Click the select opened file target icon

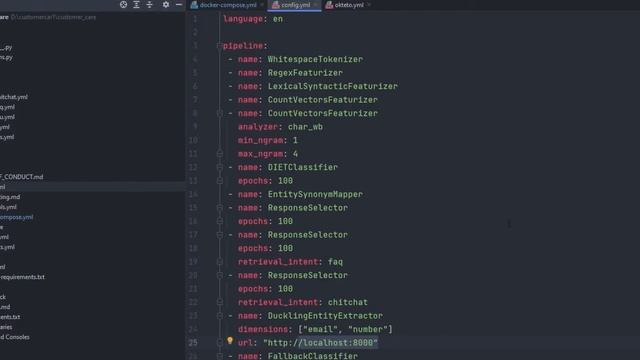pos(123,4)
